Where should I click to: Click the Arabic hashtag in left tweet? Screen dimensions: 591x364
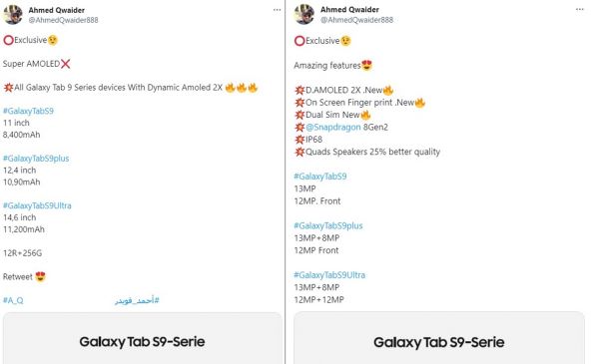coord(137,300)
